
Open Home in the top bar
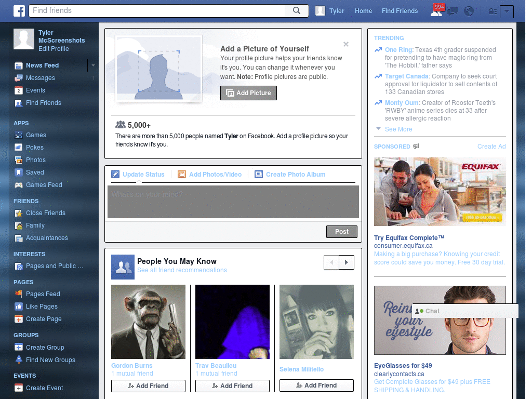pyautogui.click(x=363, y=11)
